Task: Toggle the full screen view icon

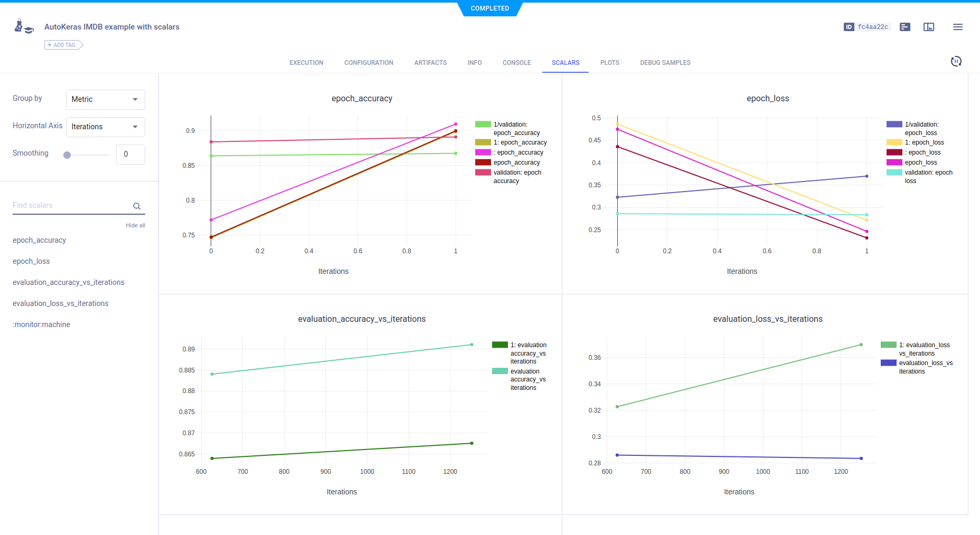Action: (x=929, y=27)
